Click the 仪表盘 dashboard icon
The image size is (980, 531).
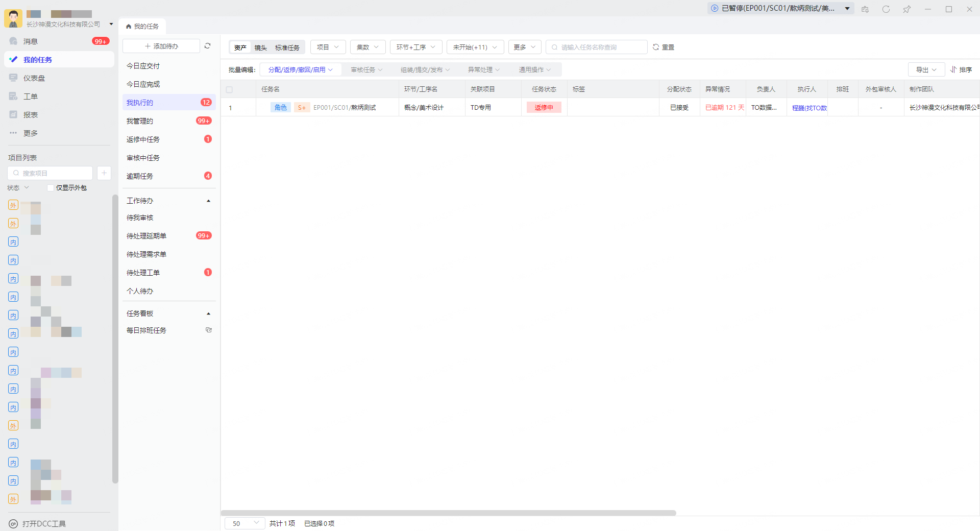[x=13, y=78]
